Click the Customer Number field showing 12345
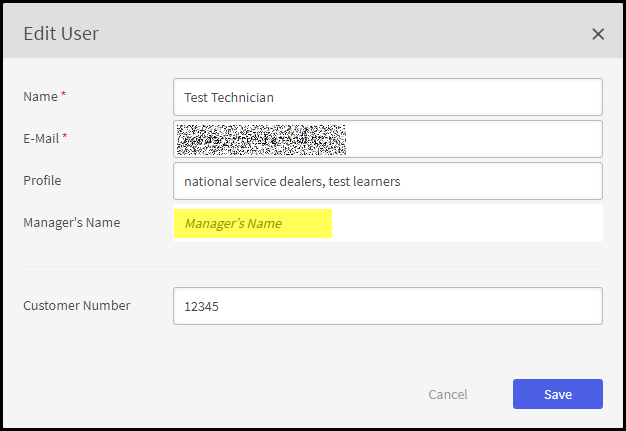Screen dimensions: 626x431 (x=387, y=306)
